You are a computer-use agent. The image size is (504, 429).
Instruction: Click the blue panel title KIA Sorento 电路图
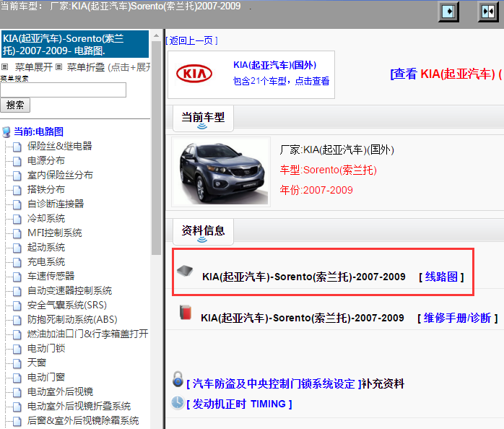[75, 44]
